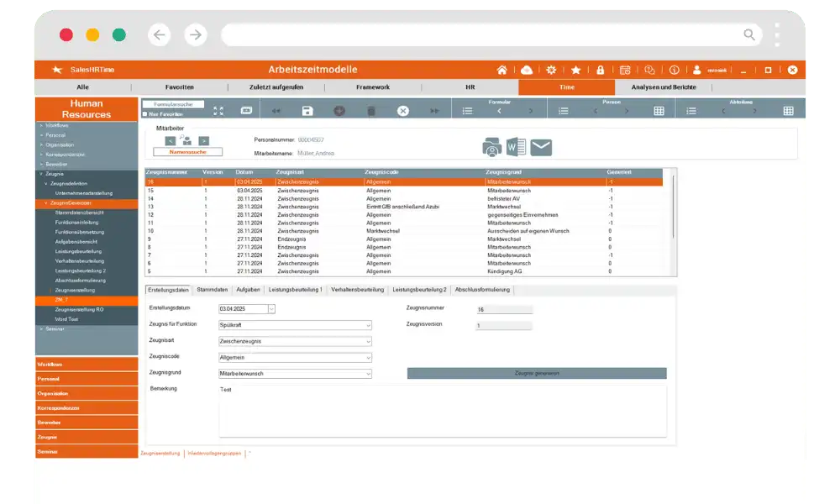
Task: Cancel with the circled X toolbar icon
Action: [403, 111]
